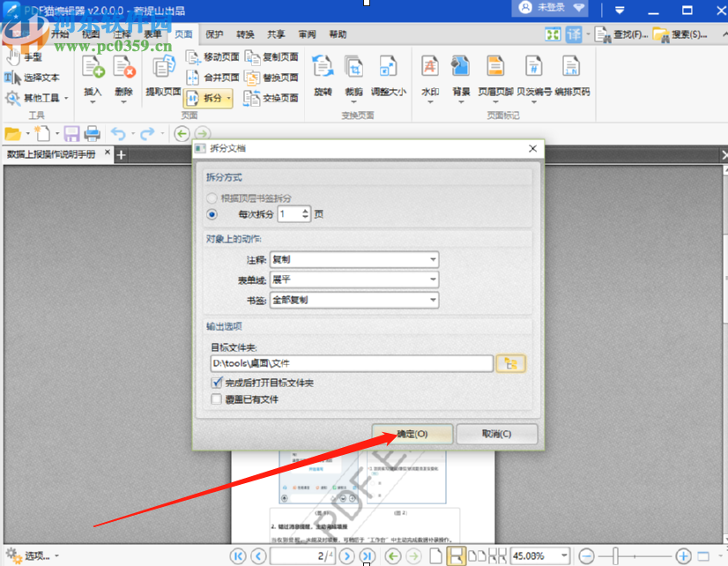Click the 未登录 account button
Viewport: 728px width, 566px height.
[550, 7]
